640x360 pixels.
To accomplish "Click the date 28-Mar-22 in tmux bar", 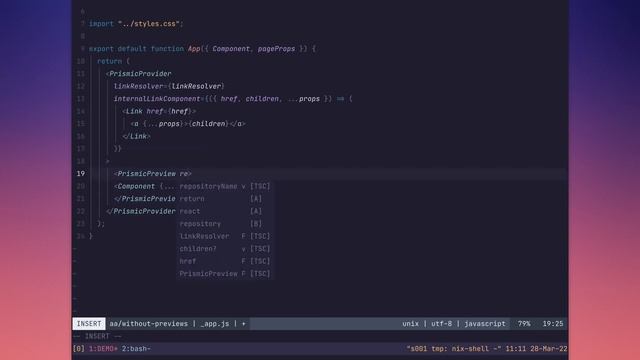I will (549, 349).
